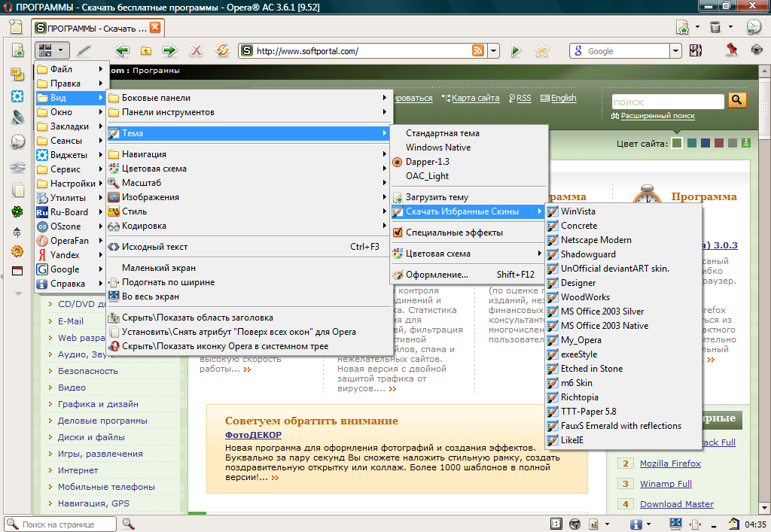Open the Файл menu
The image size is (771, 532).
(x=70, y=69)
